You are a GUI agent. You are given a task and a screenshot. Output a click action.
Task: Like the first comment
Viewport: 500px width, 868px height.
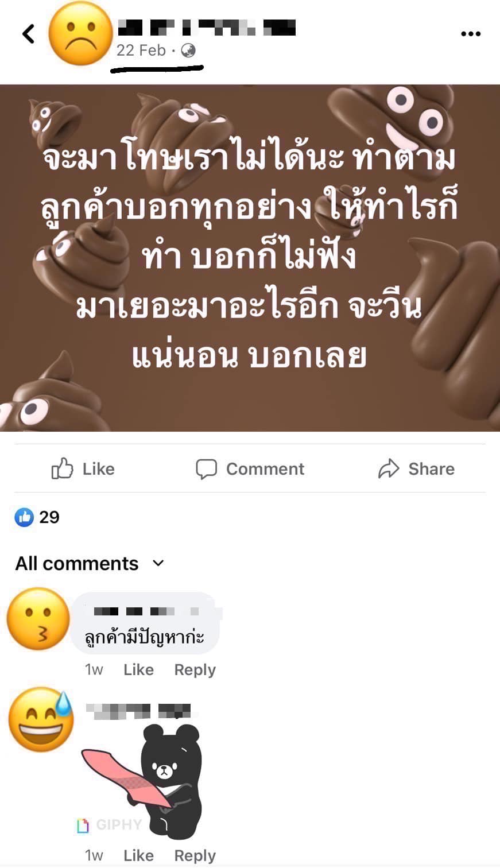click(x=138, y=669)
